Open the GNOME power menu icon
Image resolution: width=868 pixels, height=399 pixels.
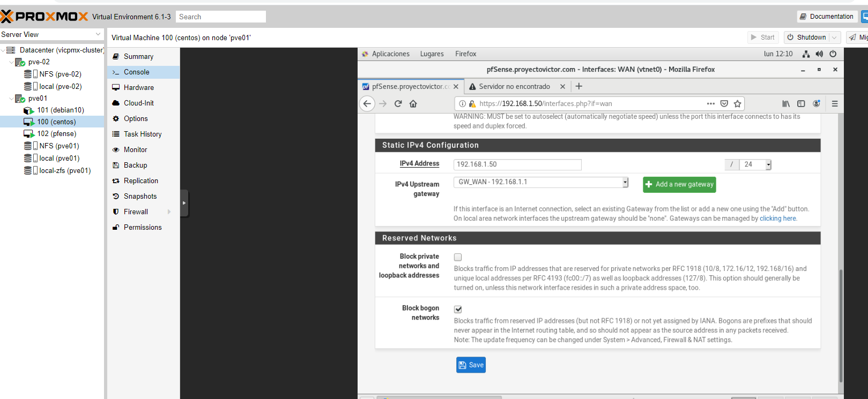pos(833,54)
